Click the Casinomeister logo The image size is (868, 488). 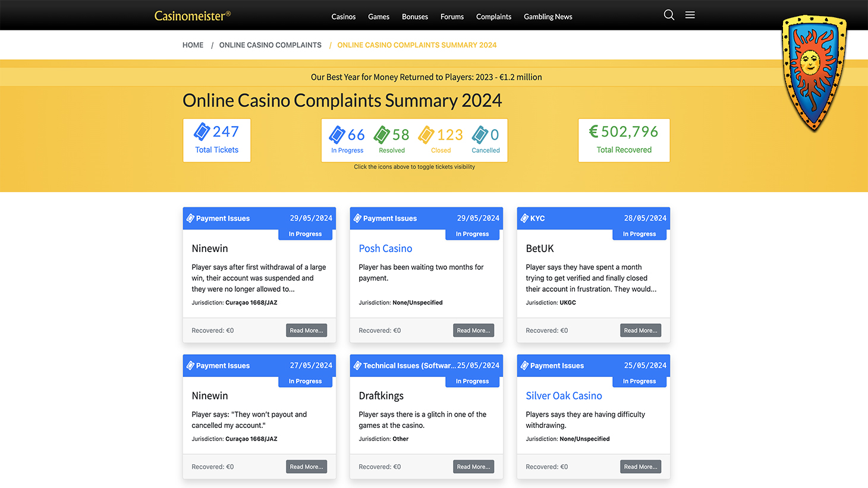193,15
